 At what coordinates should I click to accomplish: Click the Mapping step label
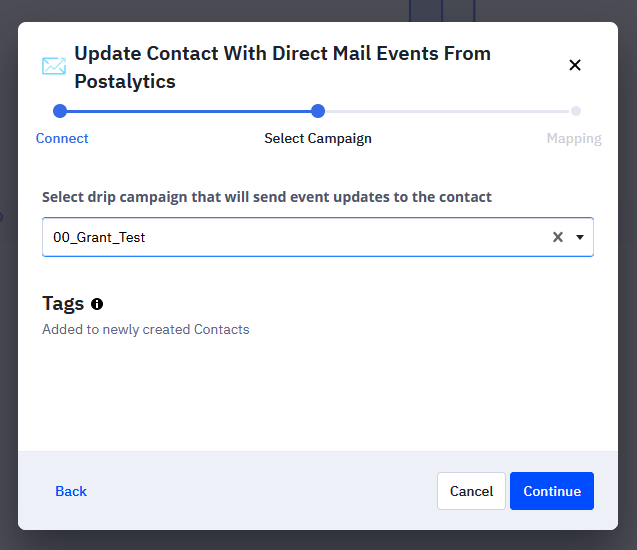[x=574, y=139]
